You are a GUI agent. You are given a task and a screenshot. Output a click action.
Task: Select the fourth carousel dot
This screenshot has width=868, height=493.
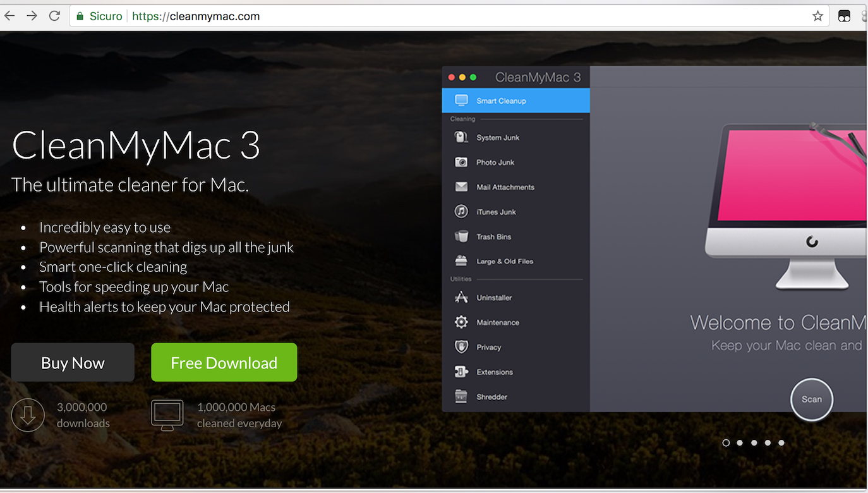[768, 443]
